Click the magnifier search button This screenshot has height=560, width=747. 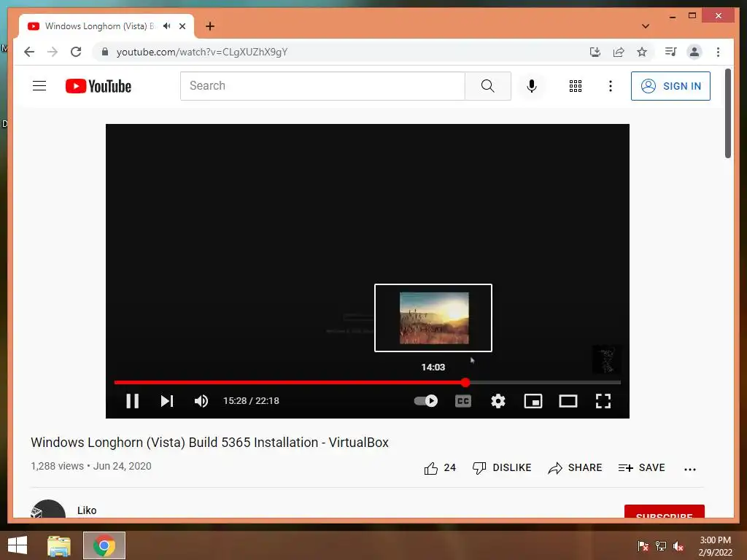coord(488,86)
